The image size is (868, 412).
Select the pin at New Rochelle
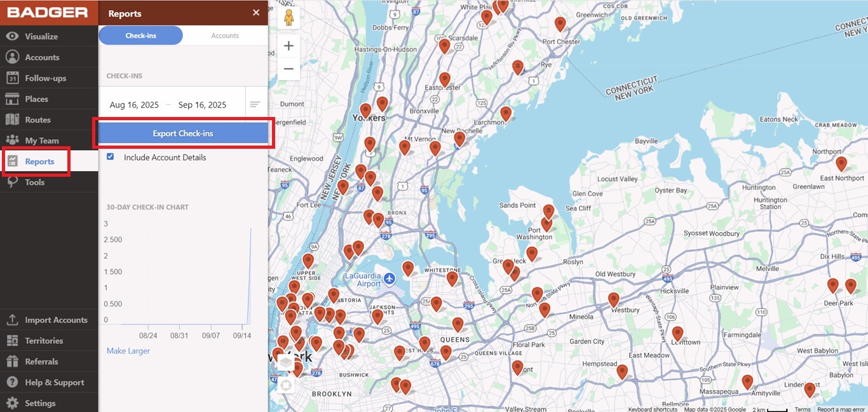(x=459, y=139)
